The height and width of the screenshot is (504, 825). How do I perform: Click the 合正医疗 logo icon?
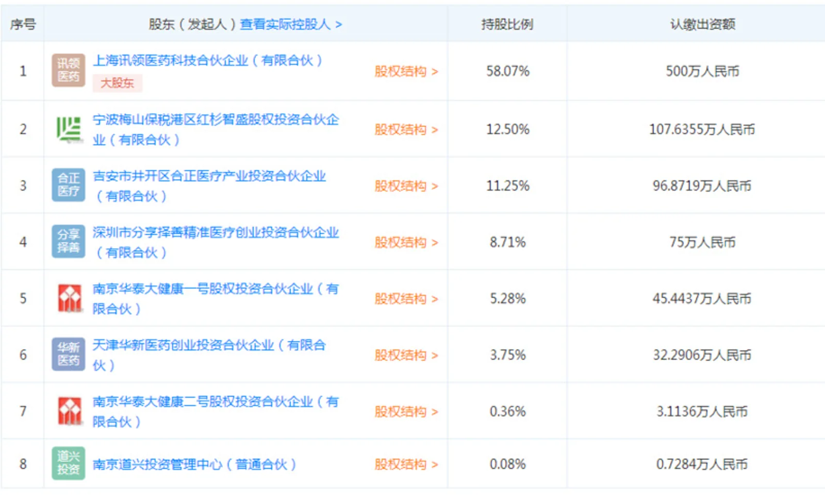point(68,185)
